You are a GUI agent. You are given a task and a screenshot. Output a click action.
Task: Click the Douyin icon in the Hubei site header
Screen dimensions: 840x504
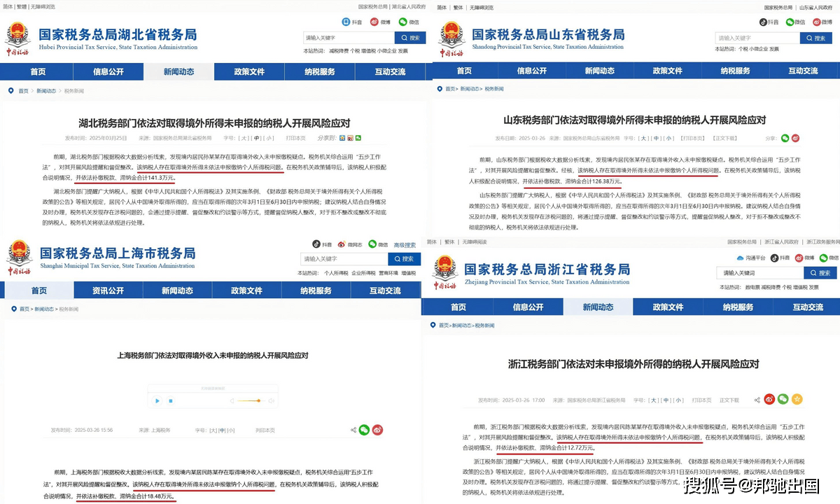[346, 22]
